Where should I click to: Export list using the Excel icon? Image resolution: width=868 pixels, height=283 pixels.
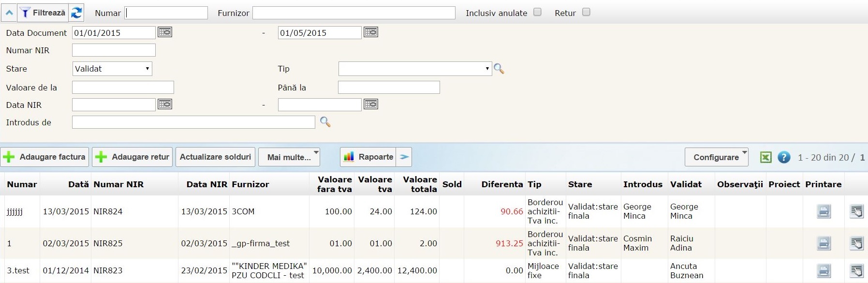point(765,157)
